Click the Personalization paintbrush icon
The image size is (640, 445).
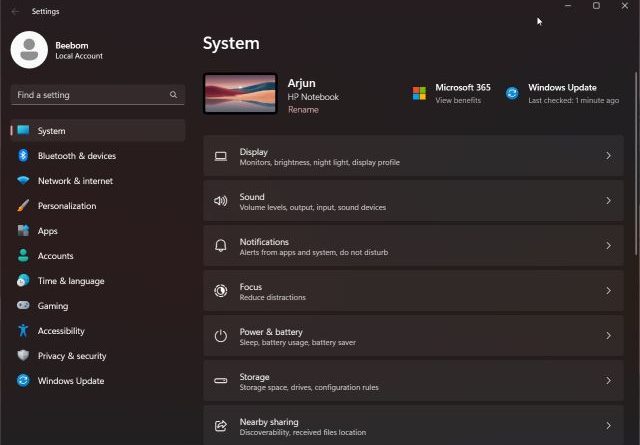pos(23,205)
